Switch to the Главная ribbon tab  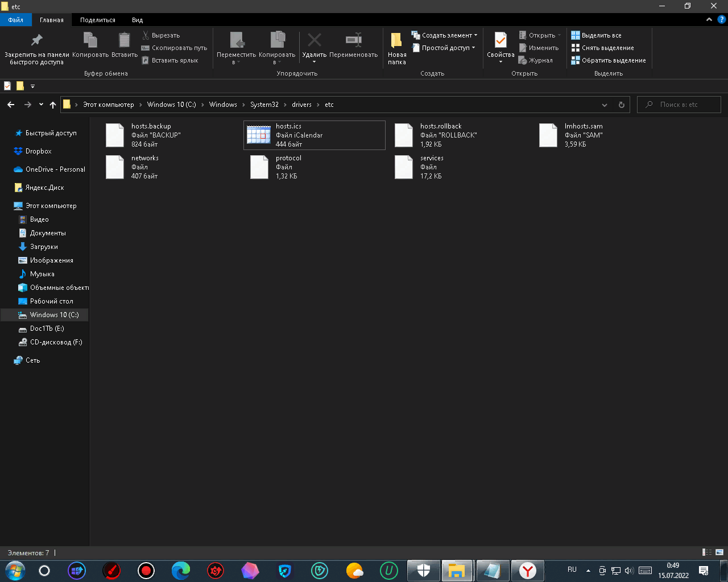tap(52, 20)
